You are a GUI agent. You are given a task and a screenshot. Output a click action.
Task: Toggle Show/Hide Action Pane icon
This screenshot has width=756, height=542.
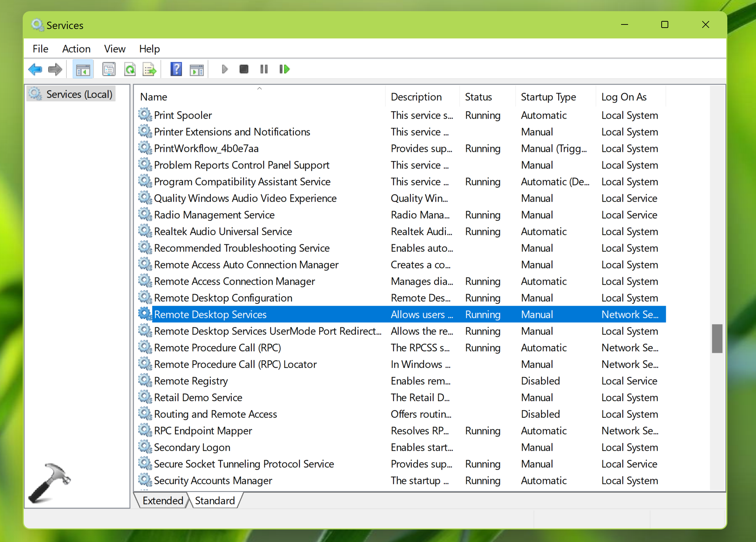pyautogui.click(x=197, y=69)
